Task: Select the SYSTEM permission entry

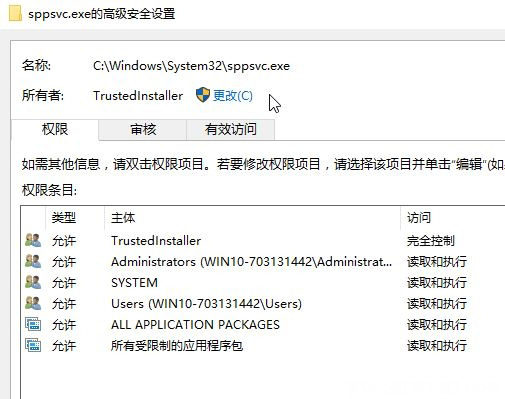Action: point(263,283)
